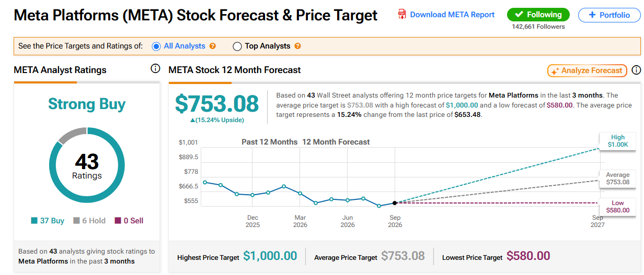The image size is (644, 275).
Task: Click the 43 Ratings donut chart
Action: [87, 165]
